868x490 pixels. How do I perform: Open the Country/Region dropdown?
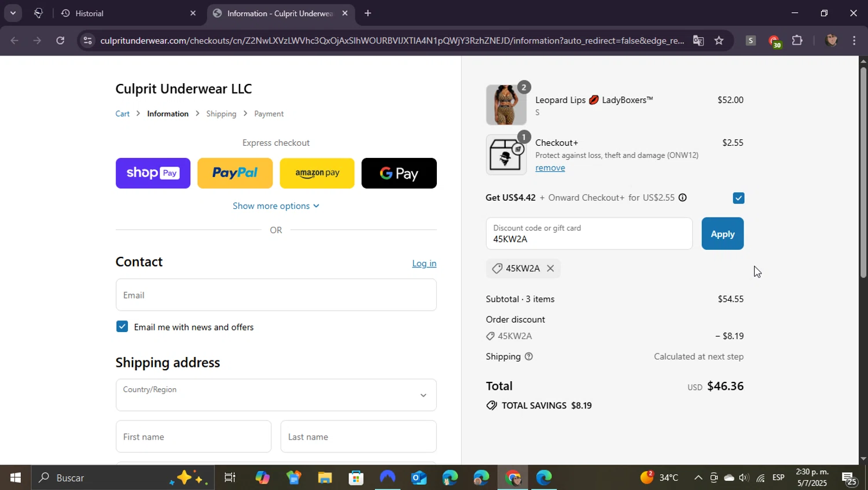[276, 395]
